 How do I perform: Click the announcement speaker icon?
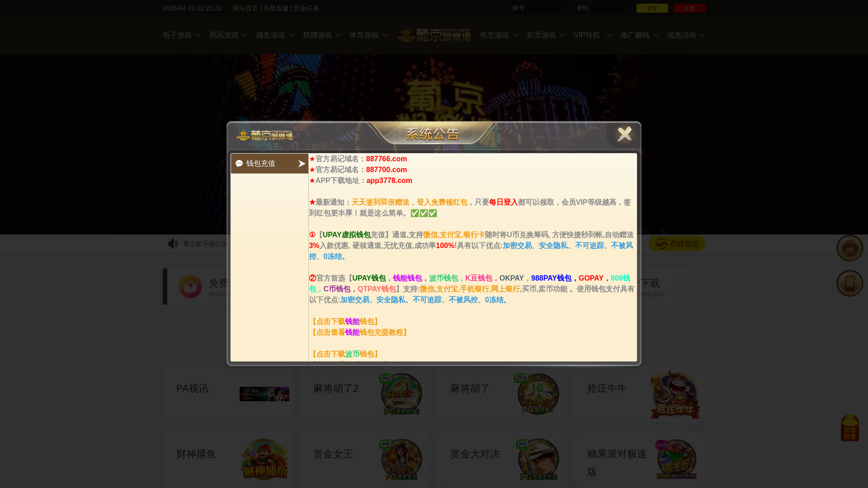tap(173, 244)
